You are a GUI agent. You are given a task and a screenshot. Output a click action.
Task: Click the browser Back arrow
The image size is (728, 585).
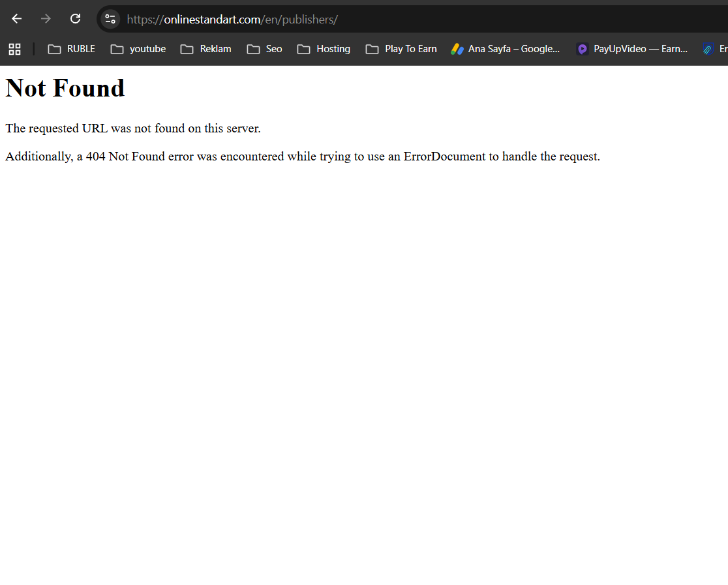tap(17, 19)
